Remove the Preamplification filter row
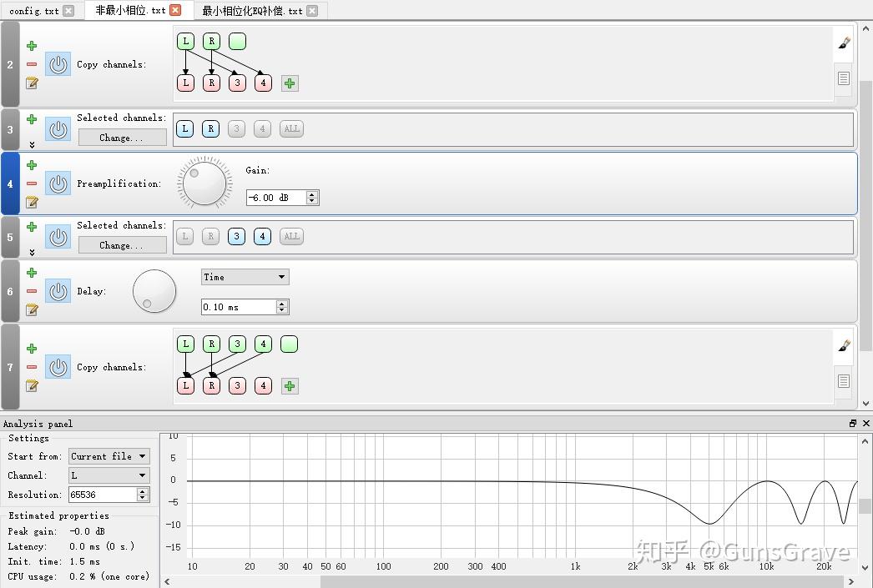 32,183
